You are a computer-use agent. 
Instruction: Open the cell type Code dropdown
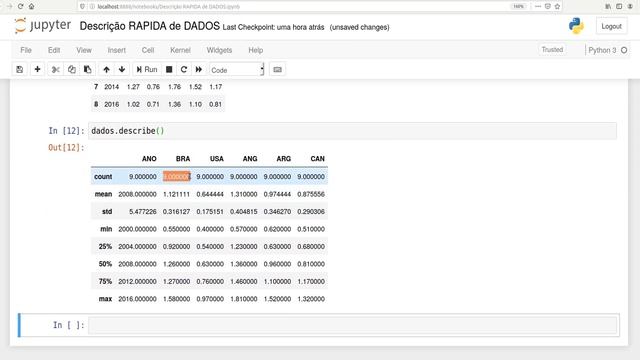coord(237,70)
